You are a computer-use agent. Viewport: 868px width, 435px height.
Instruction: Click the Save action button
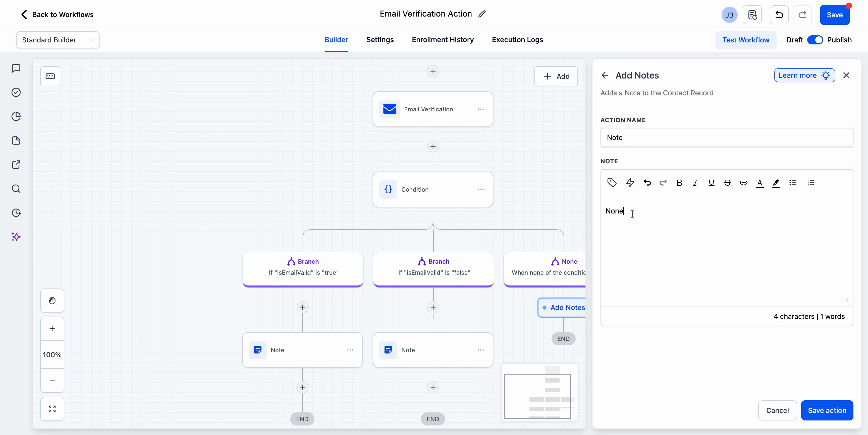coord(827,410)
